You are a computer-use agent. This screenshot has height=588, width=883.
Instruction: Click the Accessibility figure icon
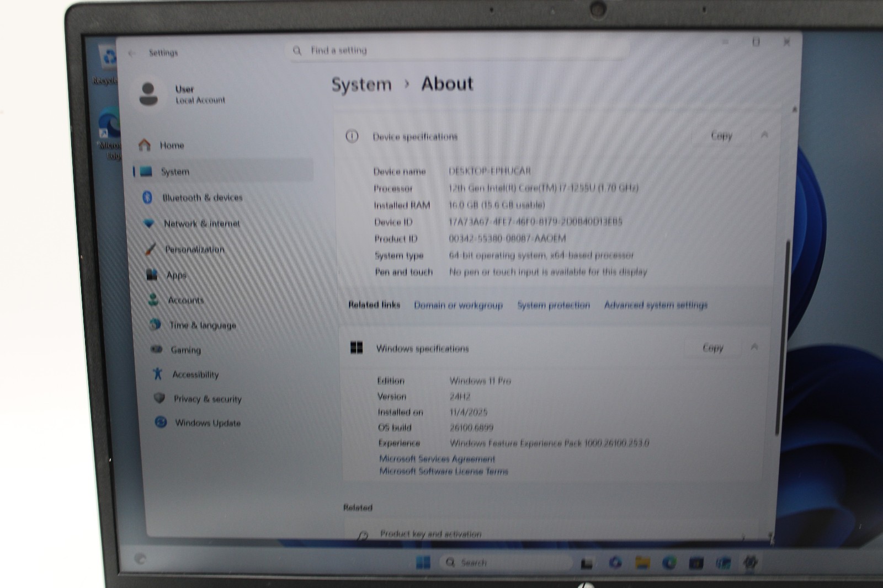click(158, 374)
